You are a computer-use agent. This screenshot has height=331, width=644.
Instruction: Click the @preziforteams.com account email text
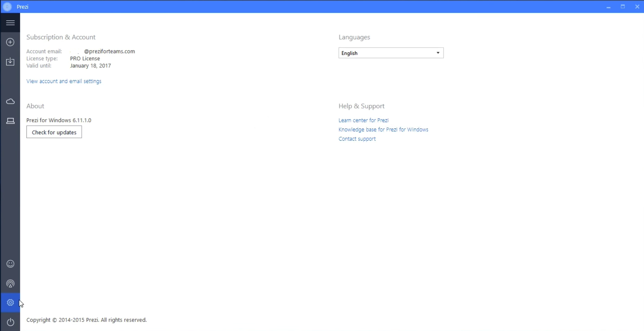(110, 51)
